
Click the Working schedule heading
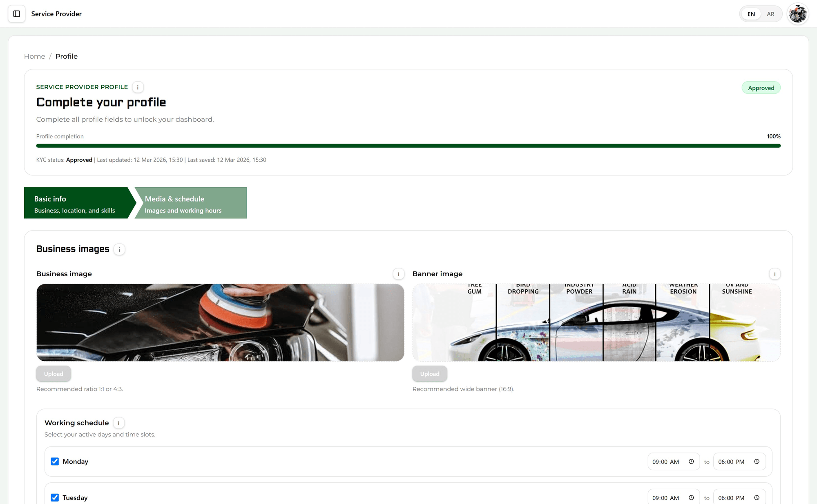[77, 423]
